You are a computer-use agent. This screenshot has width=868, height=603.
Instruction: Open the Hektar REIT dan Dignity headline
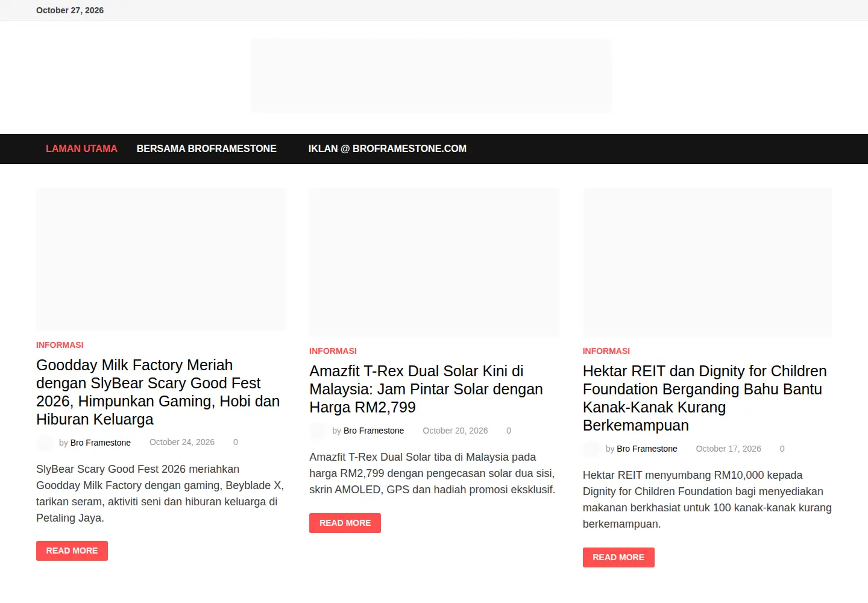705,398
